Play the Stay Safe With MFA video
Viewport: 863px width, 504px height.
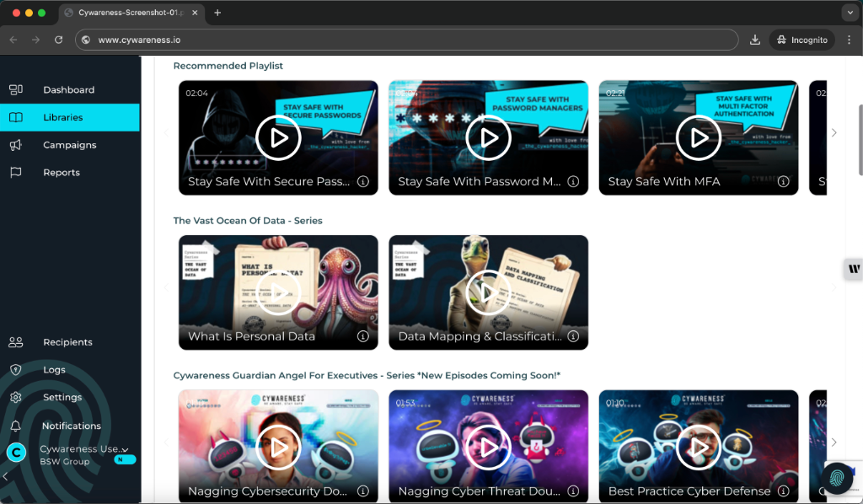click(699, 137)
